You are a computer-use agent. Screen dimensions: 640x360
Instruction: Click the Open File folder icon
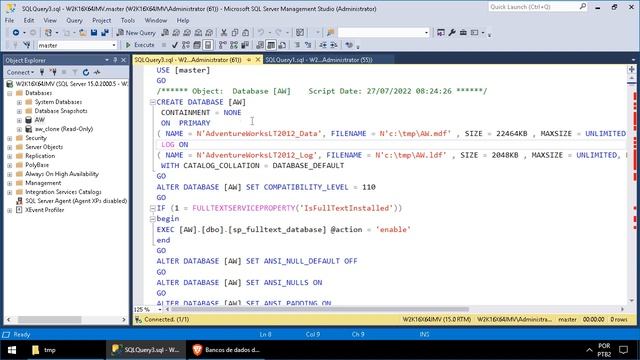82,33
